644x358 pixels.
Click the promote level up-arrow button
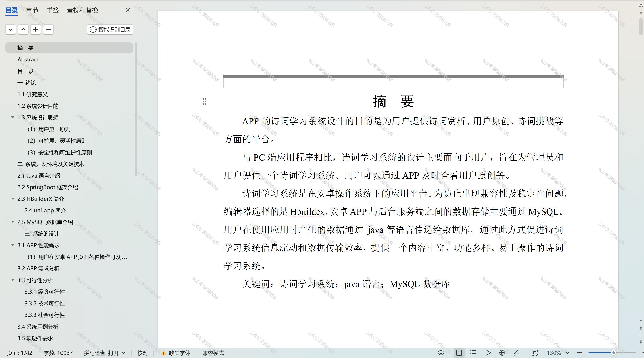tap(23, 29)
